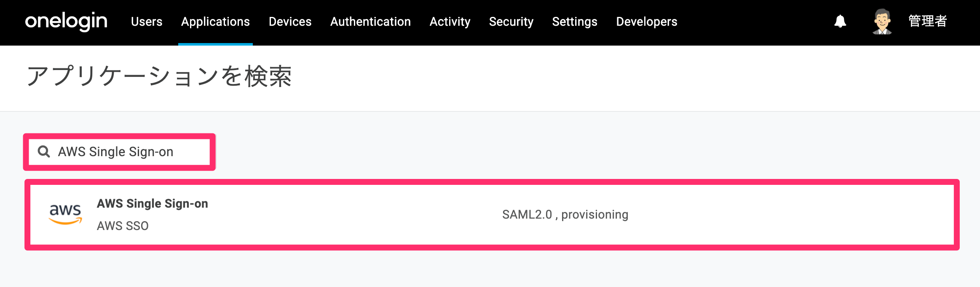Click the SAML2.0, provisioning label
The image size is (980, 287).
[x=565, y=214]
